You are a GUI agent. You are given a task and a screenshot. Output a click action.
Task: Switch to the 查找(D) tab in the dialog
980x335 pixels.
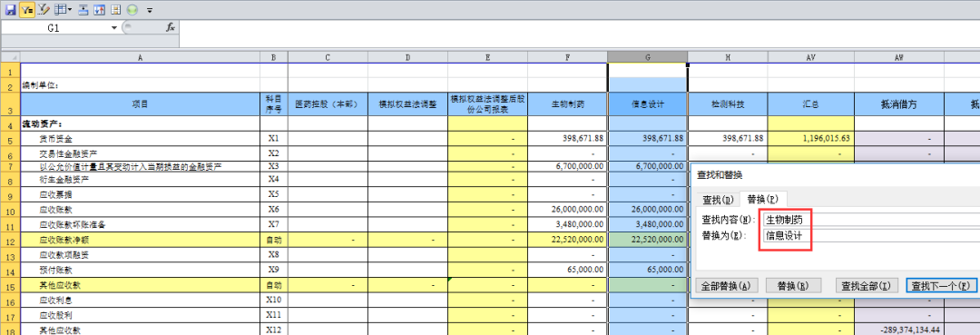(718, 200)
